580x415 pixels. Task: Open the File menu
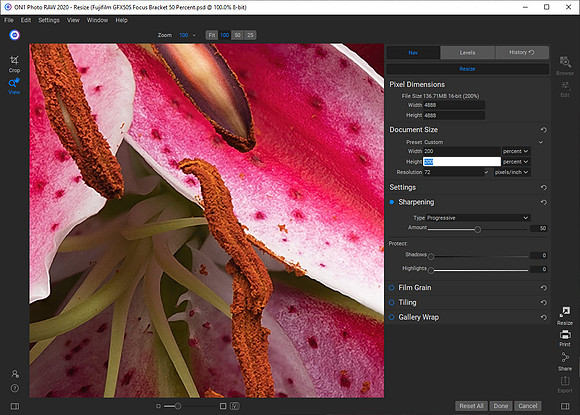pos(9,20)
